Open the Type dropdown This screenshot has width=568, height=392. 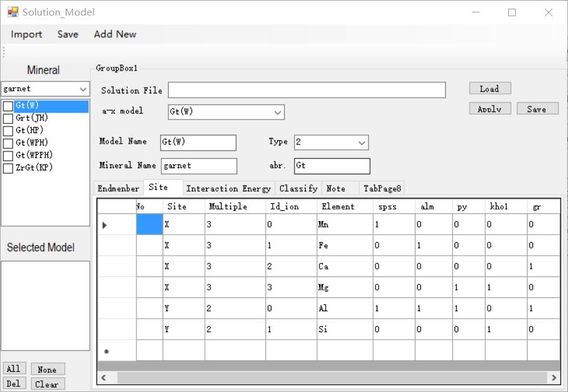pyautogui.click(x=362, y=142)
